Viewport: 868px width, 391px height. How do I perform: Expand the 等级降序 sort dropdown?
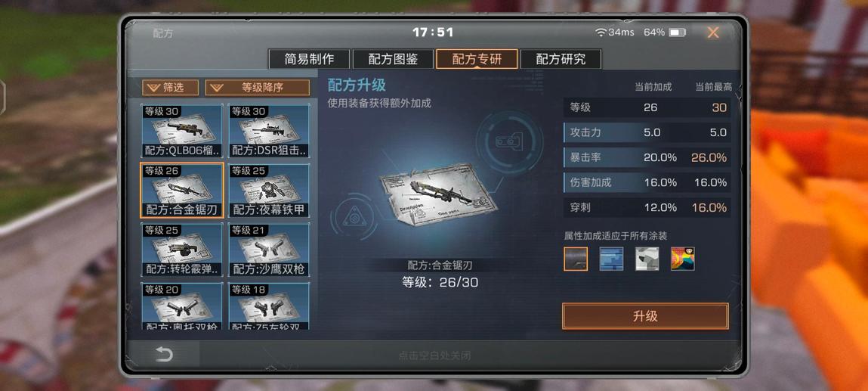[x=258, y=88]
